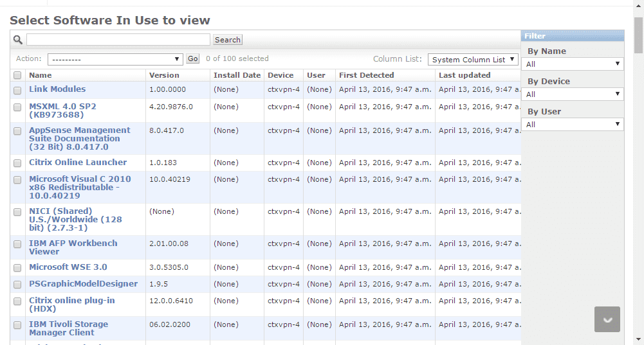Open the Action dropdown
The image size is (644, 345).
pos(115,59)
